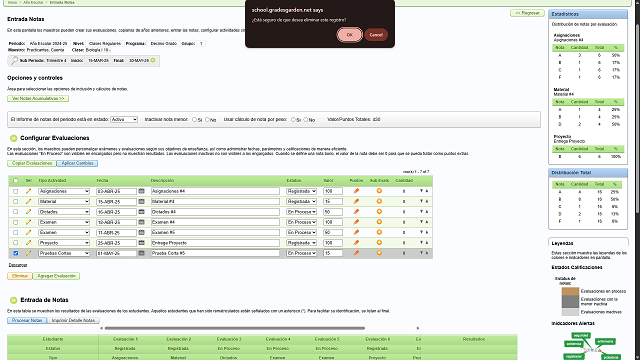Image resolution: width=640 pixels, height=360 pixels.
Task: Open calendar icon on Examen #5 row
Action: [141, 232]
